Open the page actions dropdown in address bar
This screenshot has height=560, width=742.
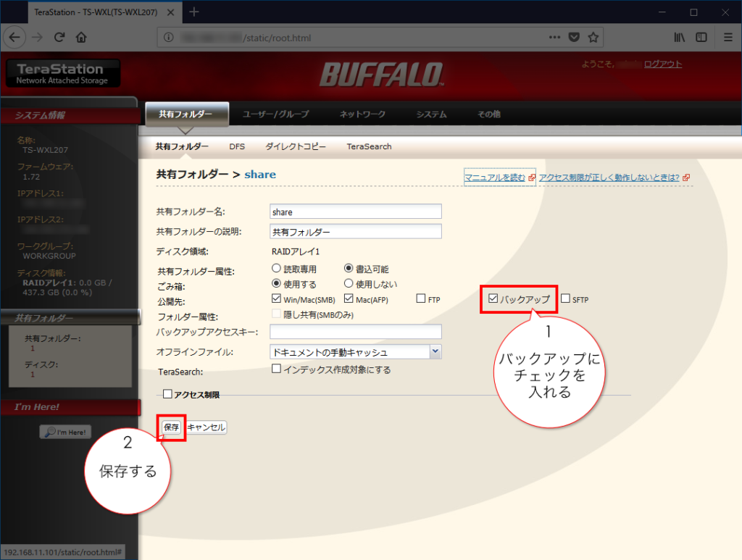tap(554, 37)
